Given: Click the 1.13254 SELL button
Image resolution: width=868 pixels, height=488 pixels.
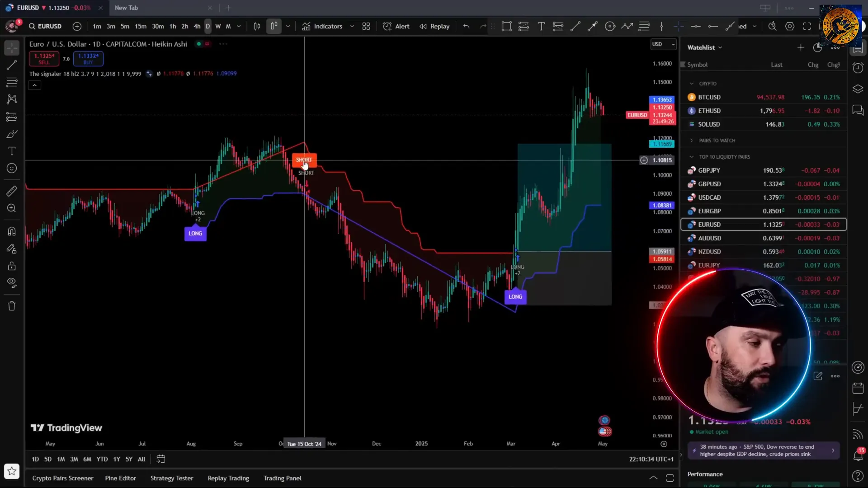Looking at the screenshot, I should 44,59.
